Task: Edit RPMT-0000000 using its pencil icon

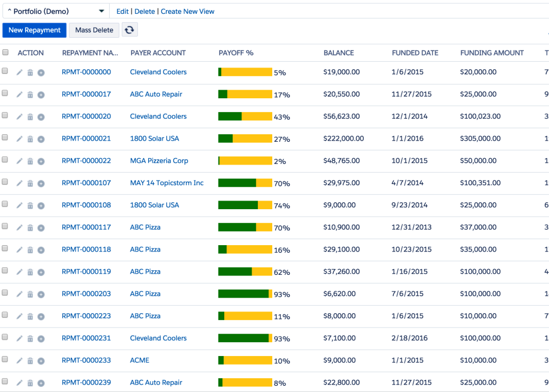Action: click(19, 72)
